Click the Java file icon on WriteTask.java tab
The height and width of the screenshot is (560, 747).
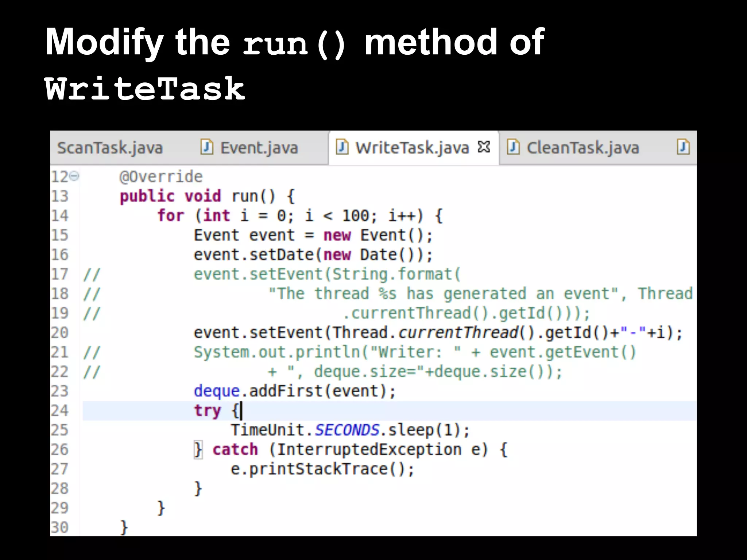tap(342, 147)
